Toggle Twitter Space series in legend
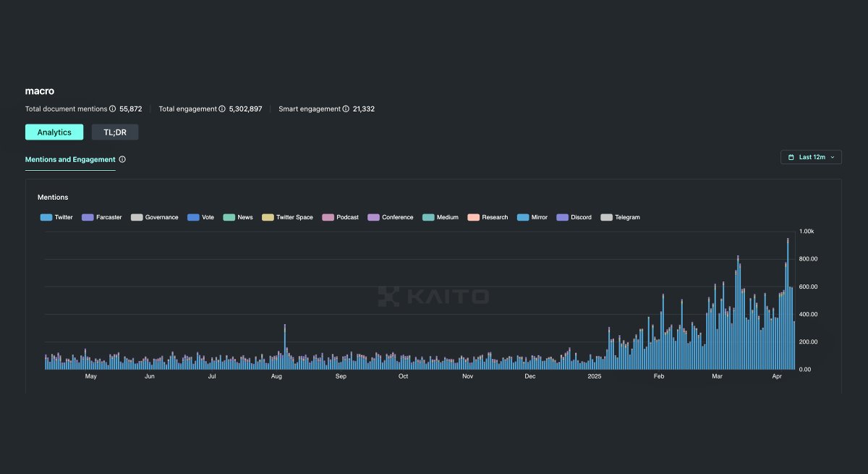868x474 pixels. [288, 217]
